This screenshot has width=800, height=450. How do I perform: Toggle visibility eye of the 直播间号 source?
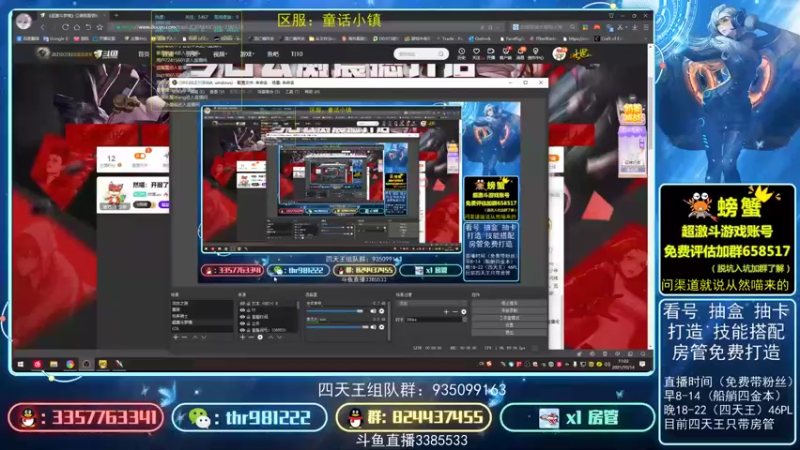point(242,330)
